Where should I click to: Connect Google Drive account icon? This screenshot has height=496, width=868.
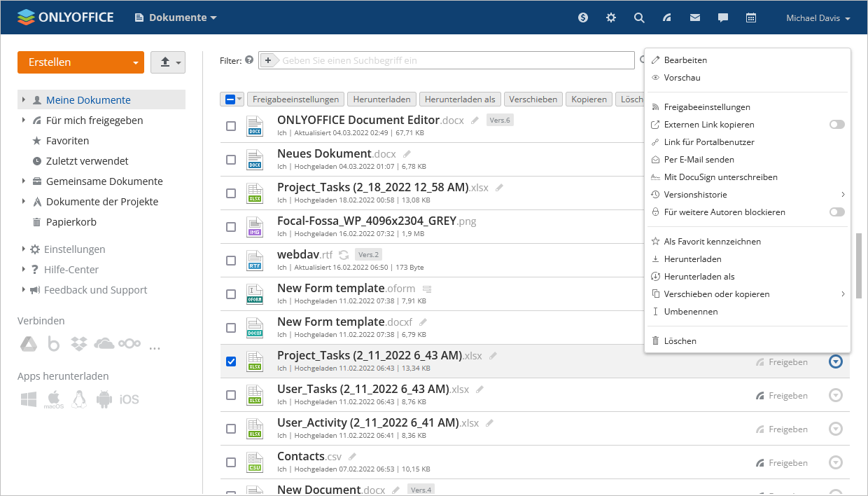coord(28,344)
